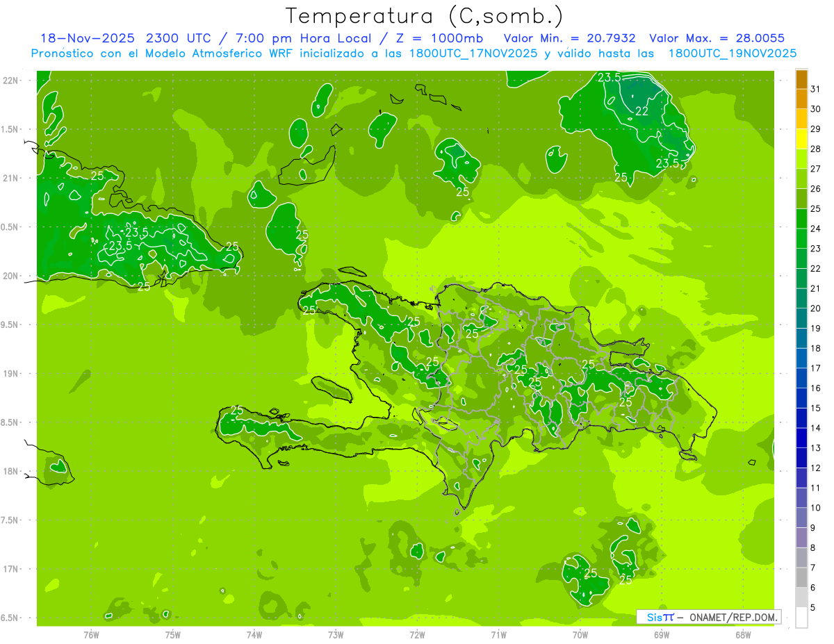Click the 19 label on the colour scale
834x644 pixels.
(816, 329)
